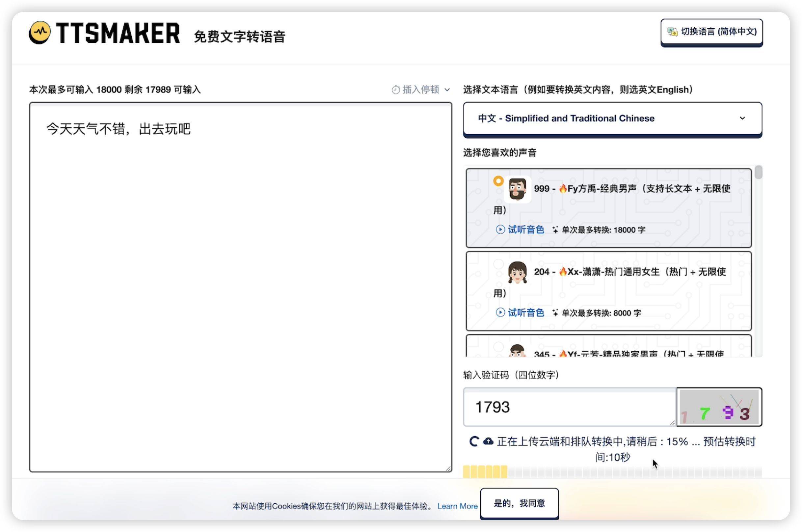Click the 免费文字转语音 subtitle text

(x=240, y=37)
